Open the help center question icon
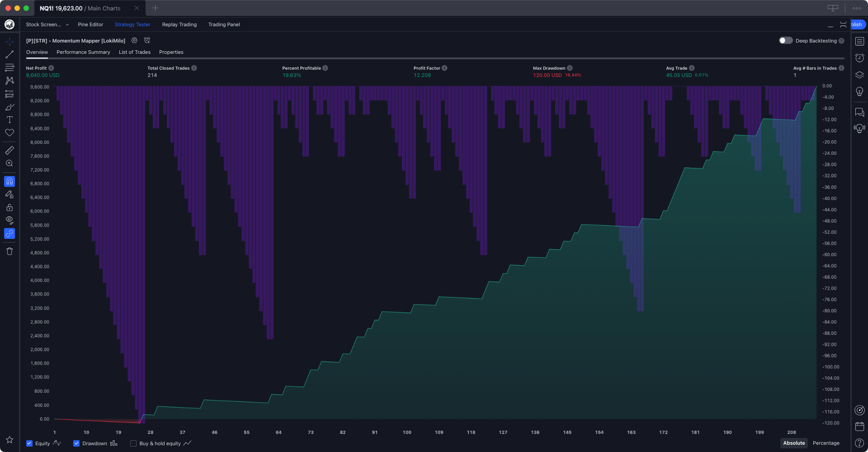Viewport: 868px width, 452px height. coord(859,443)
